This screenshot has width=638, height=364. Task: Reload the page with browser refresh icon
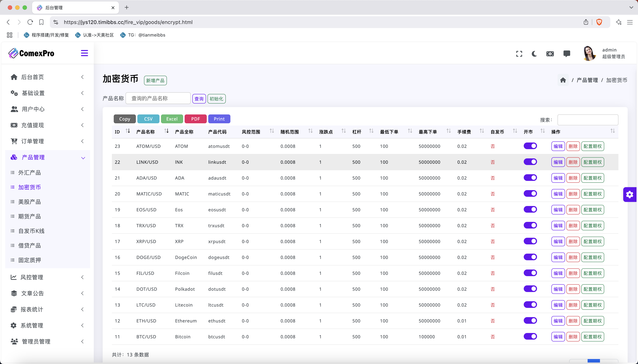(x=30, y=22)
